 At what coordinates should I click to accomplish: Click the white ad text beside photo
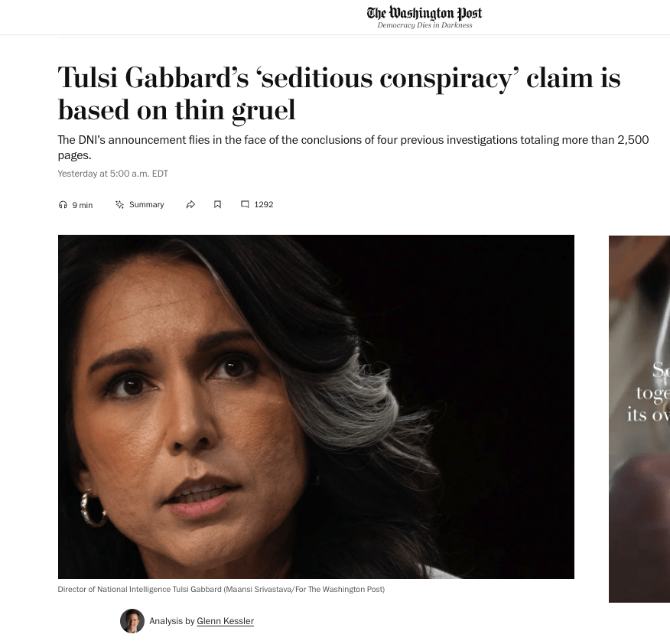pyautogui.click(x=649, y=392)
